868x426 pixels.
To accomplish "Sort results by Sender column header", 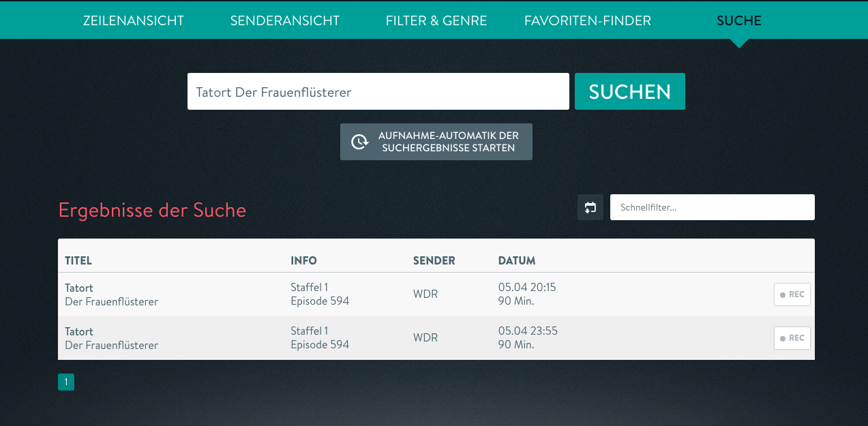I will [x=434, y=260].
